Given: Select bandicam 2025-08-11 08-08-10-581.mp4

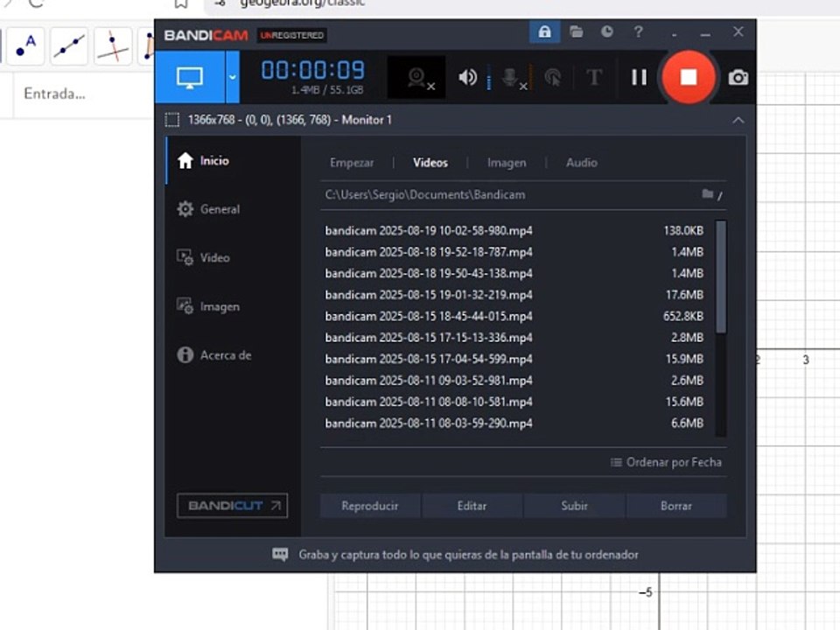Looking at the screenshot, I should click(x=514, y=402).
